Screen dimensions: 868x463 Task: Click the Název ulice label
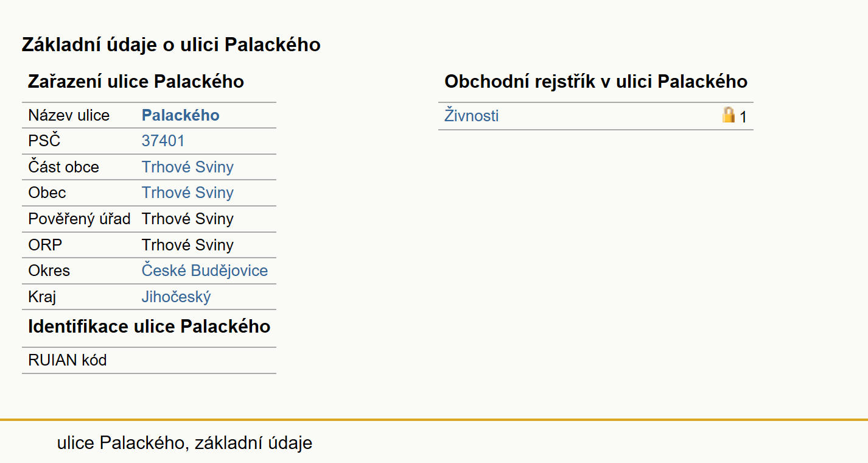pyautogui.click(x=69, y=116)
